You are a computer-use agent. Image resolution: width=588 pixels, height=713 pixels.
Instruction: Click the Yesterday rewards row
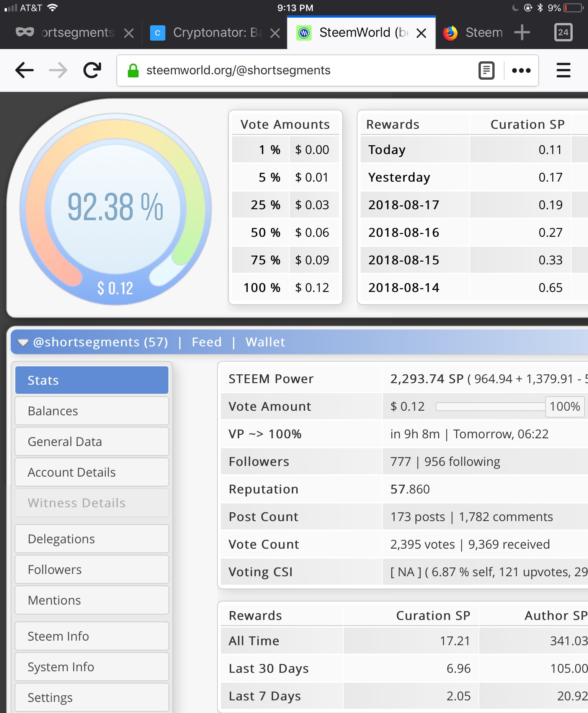[x=474, y=177]
